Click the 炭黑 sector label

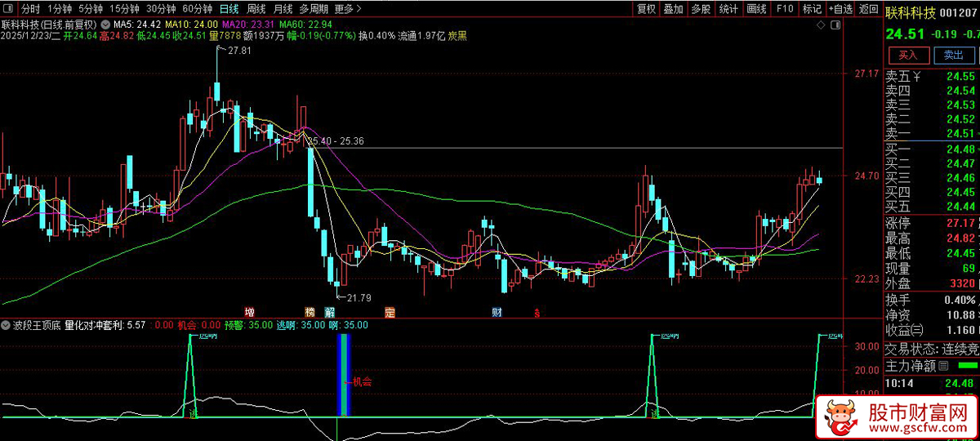point(456,37)
